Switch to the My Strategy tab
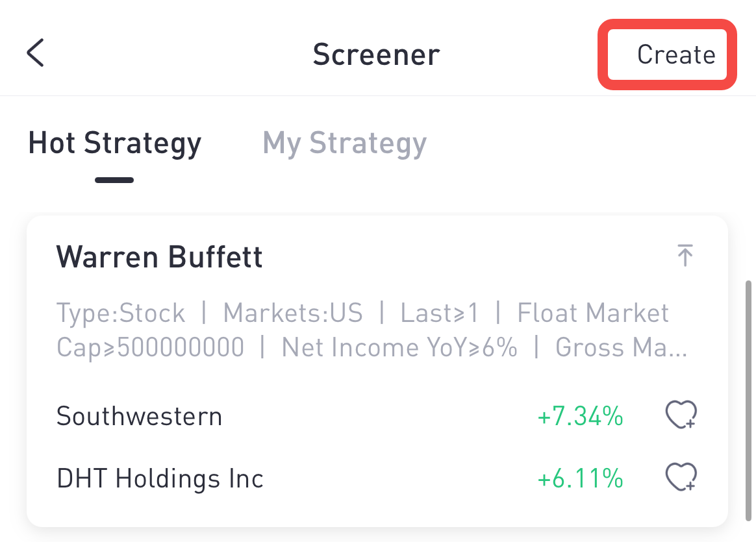 pyautogui.click(x=344, y=143)
